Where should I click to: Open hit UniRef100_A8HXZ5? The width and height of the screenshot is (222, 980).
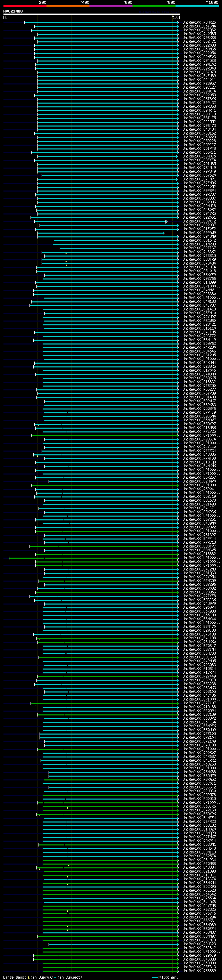click(x=199, y=23)
